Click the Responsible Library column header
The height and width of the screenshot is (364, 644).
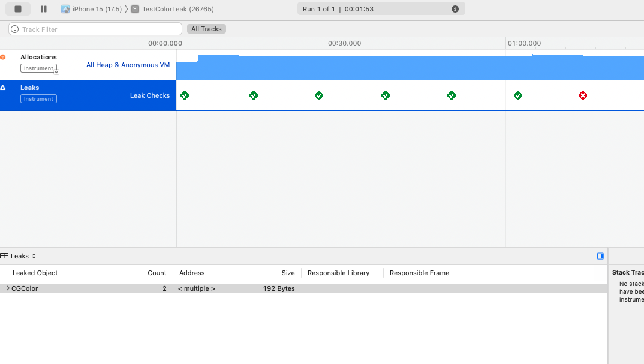point(338,273)
